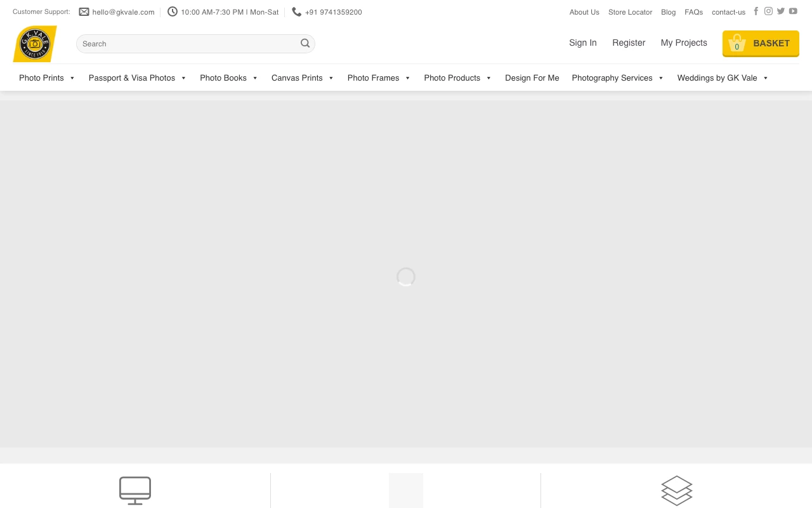Open the Facebook social icon
Screen dimensions: 812x508
756,11
